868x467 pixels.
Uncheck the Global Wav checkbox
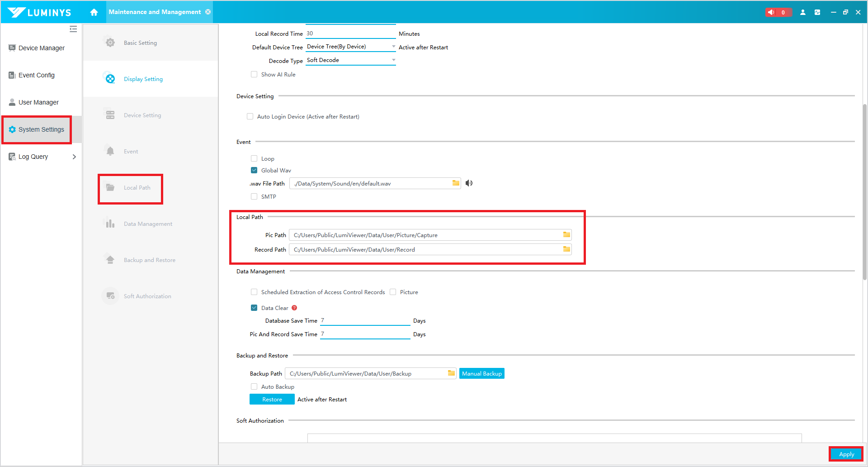(x=254, y=171)
